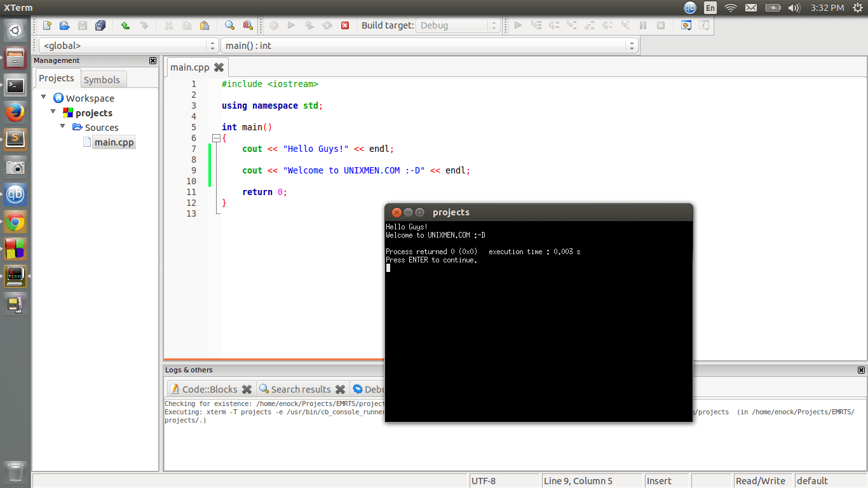Switch to the Search results tab
The height and width of the screenshot is (488, 868).
click(x=300, y=389)
